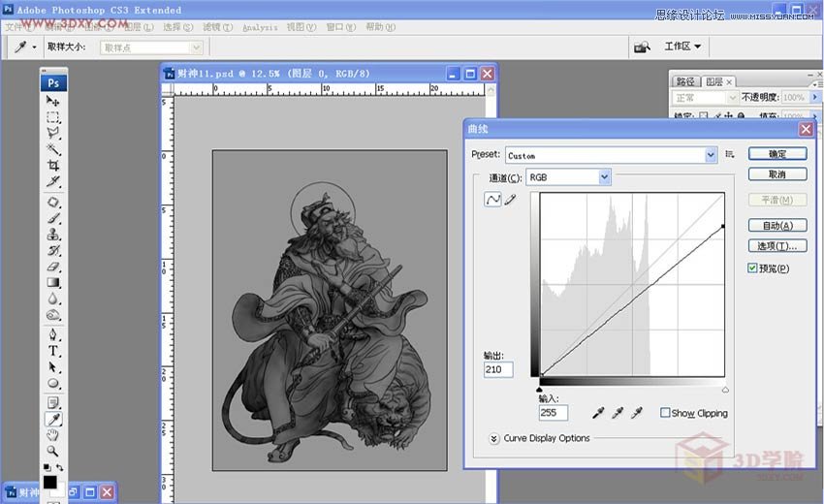
Task: Select the Gradient tool
Action: point(53,283)
